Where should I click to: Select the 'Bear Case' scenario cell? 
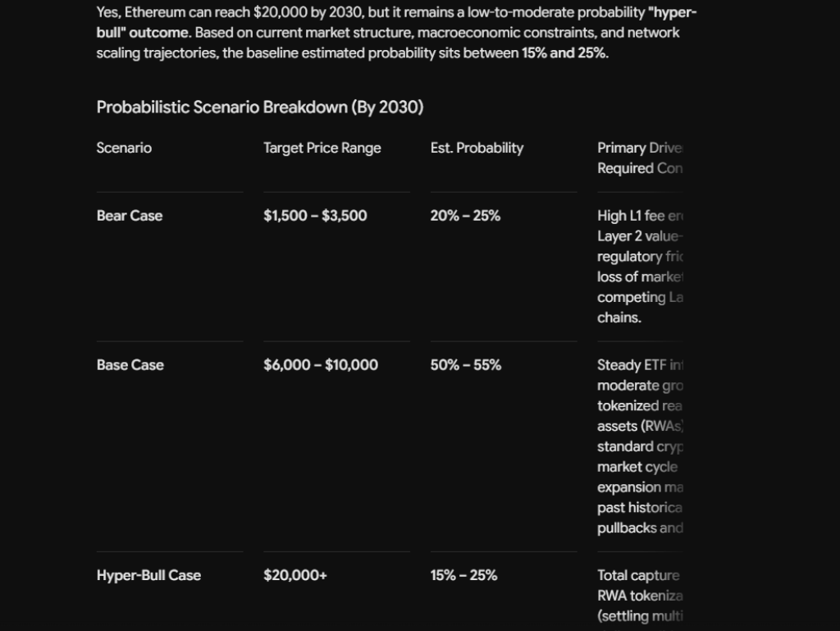pos(130,216)
